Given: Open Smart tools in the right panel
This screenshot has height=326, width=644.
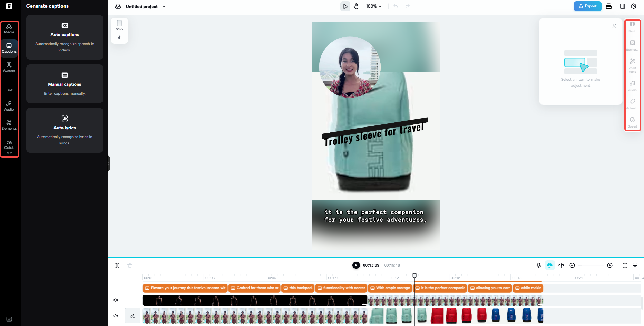Looking at the screenshot, I should click(x=632, y=63).
